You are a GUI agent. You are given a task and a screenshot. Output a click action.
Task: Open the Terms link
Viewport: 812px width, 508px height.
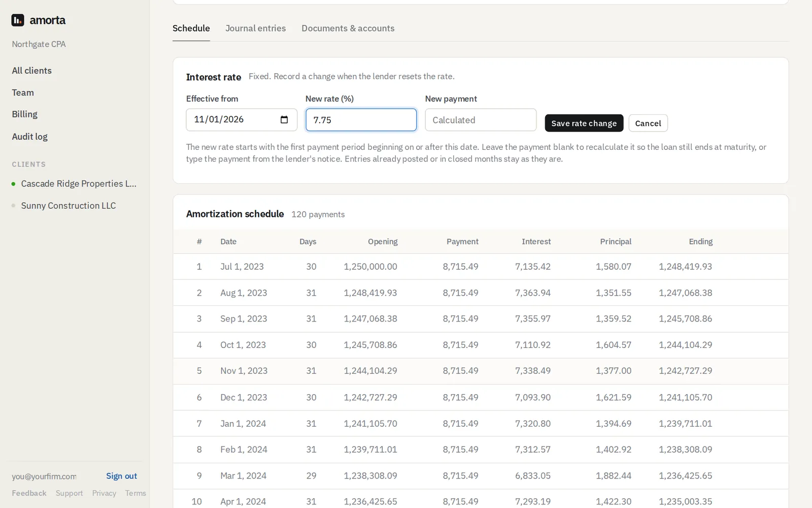(x=136, y=493)
